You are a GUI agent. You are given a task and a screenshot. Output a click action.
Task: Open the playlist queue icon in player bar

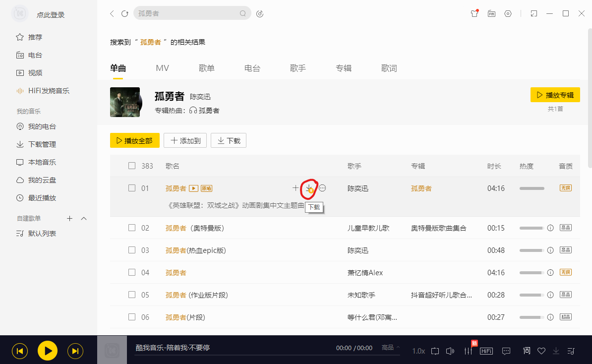pyautogui.click(x=571, y=351)
